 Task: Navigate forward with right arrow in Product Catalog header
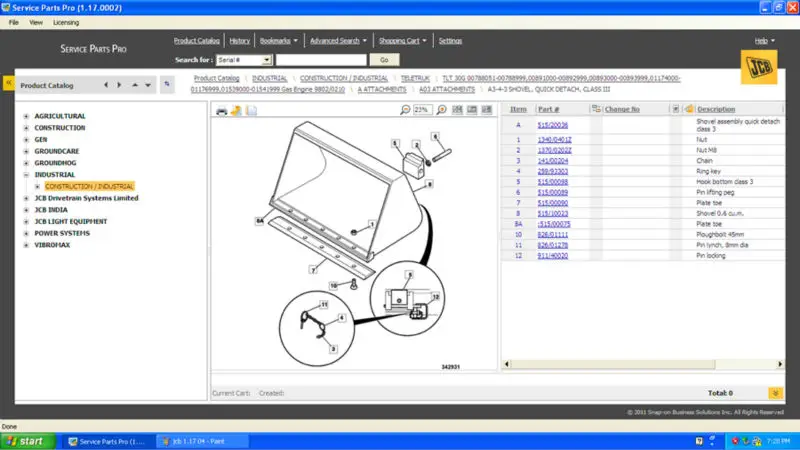coord(119,85)
